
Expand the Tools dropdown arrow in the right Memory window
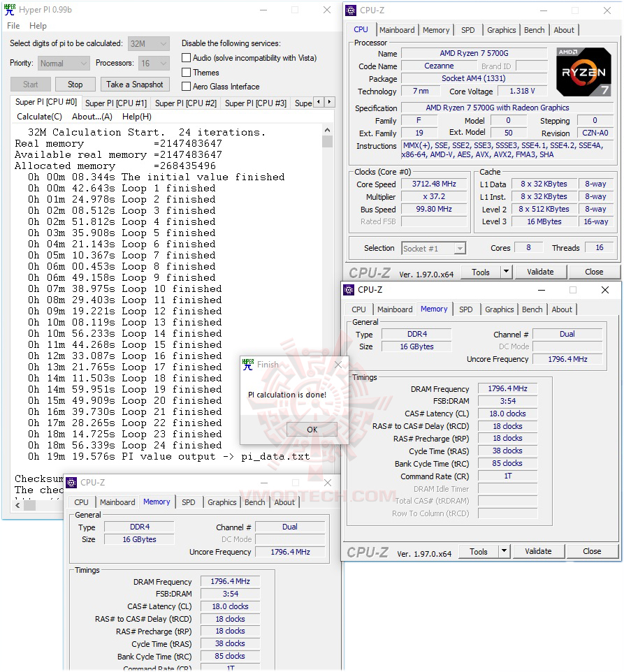pos(504,551)
